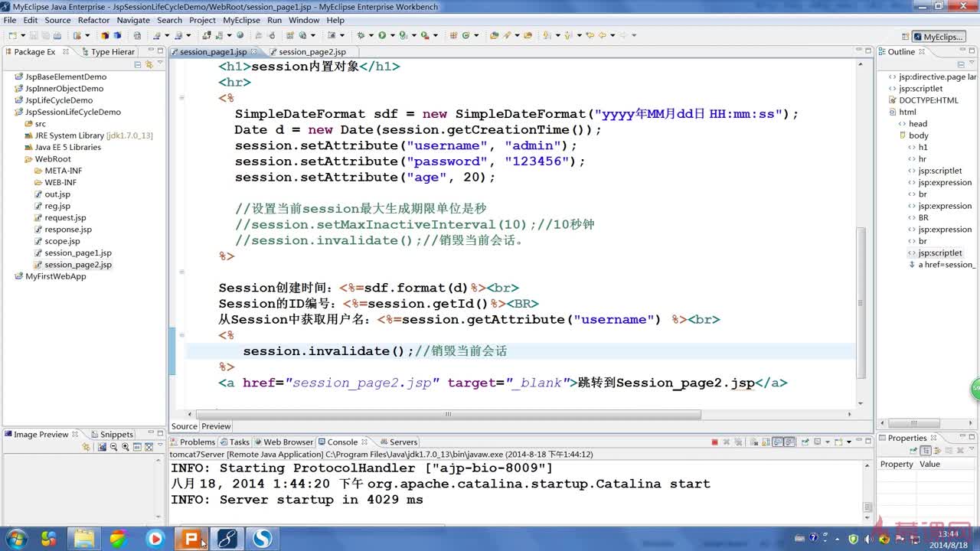Collapse scriptlet fold marker near SimpleDateFormat
The width and height of the screenshot is (980, 551).
click(x=181, y=98)
